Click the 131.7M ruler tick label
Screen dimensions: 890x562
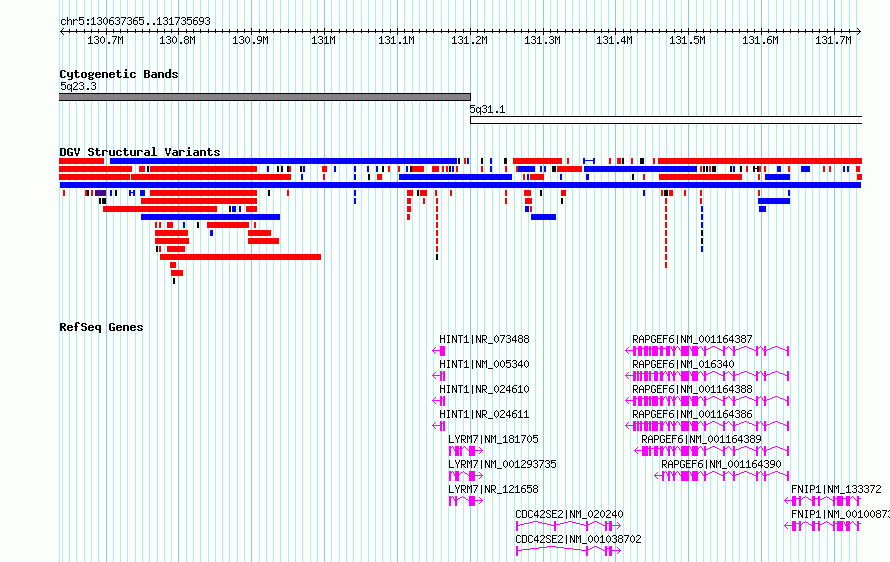pyautogui.click(x=833, y=40)
